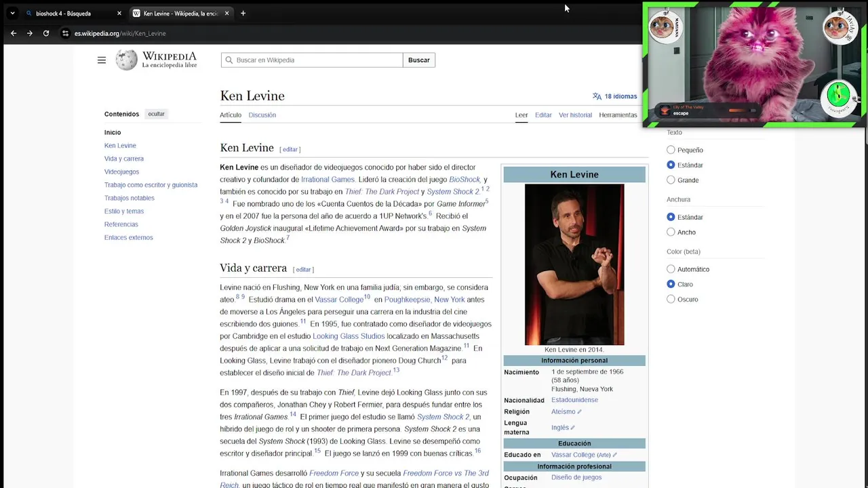The height and width of the screenshot is (488, 868).
Task: Open the BioShock link in the intro
Action: tap(465, 180)
